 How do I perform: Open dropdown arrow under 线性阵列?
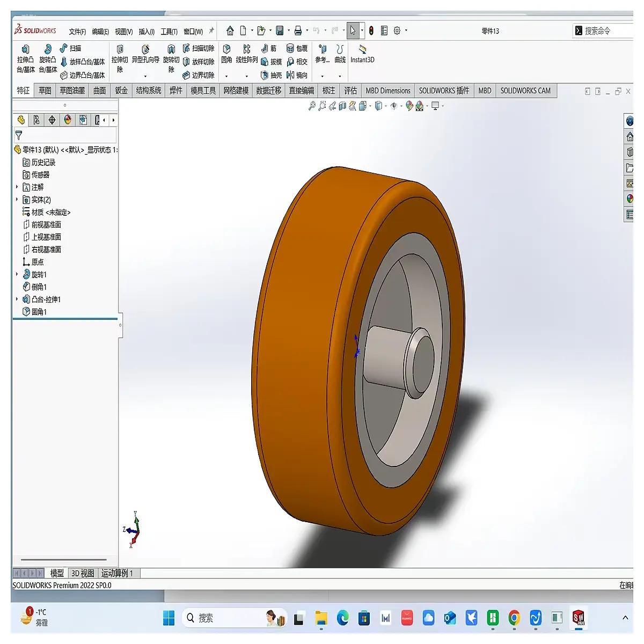(247, 76)
